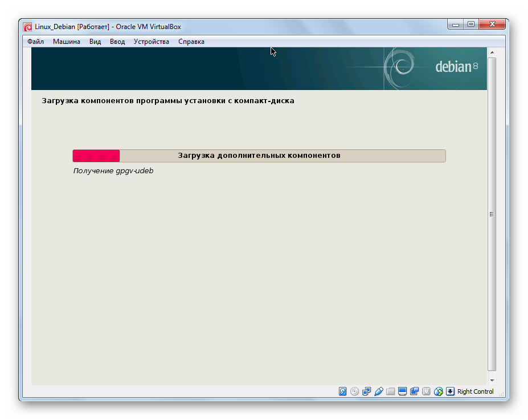Click the keyboard capture arrow icon
This screenshot has height=420, width=528.
[x=450, y=392]
